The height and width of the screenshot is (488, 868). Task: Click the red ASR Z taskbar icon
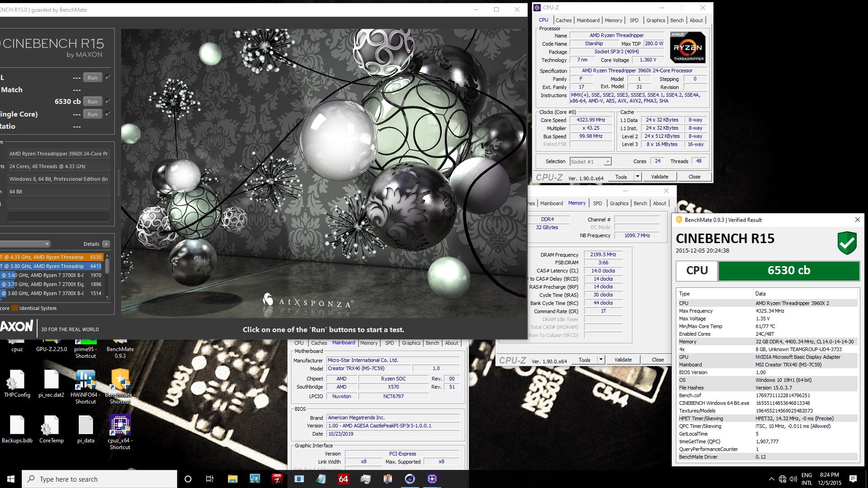coord(277,479)
